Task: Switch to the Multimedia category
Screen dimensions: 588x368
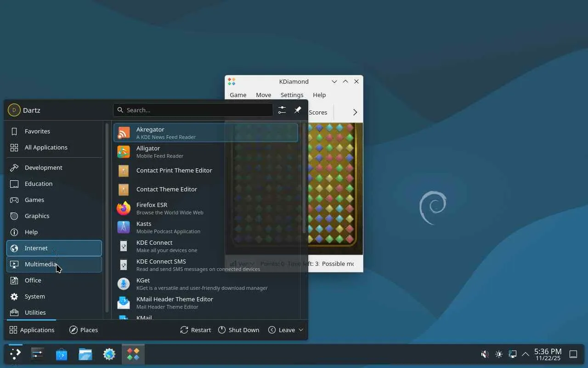Action: point(54,264)
